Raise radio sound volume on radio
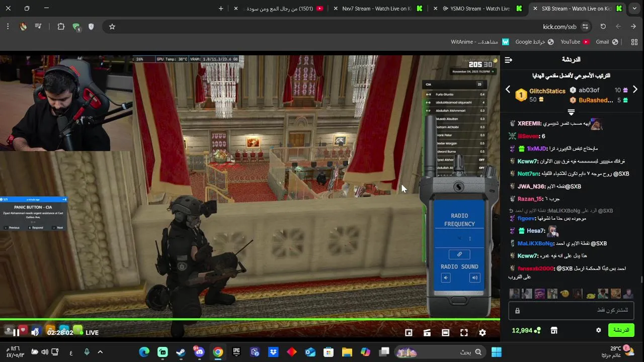644x362 pixels. 474,278
